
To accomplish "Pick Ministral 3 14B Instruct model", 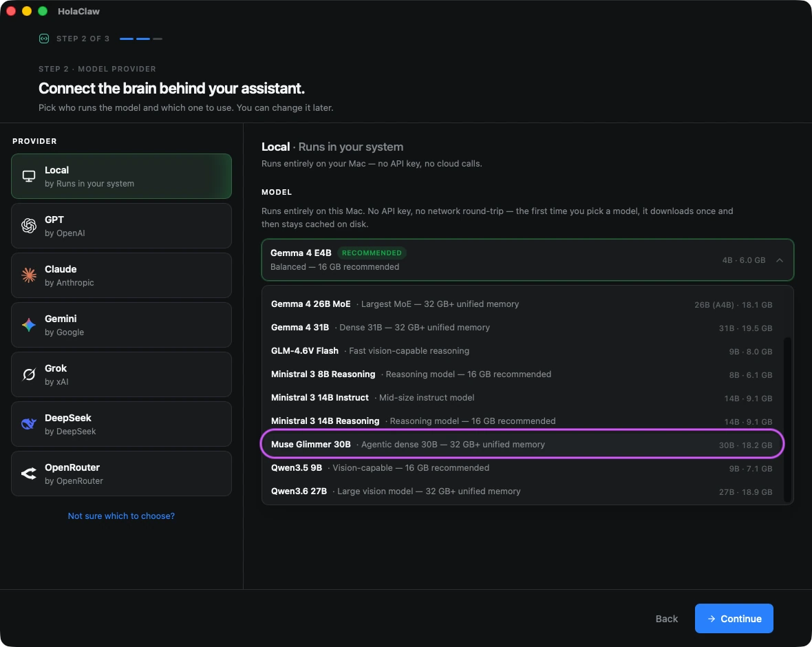I will [x=522, y=397].
